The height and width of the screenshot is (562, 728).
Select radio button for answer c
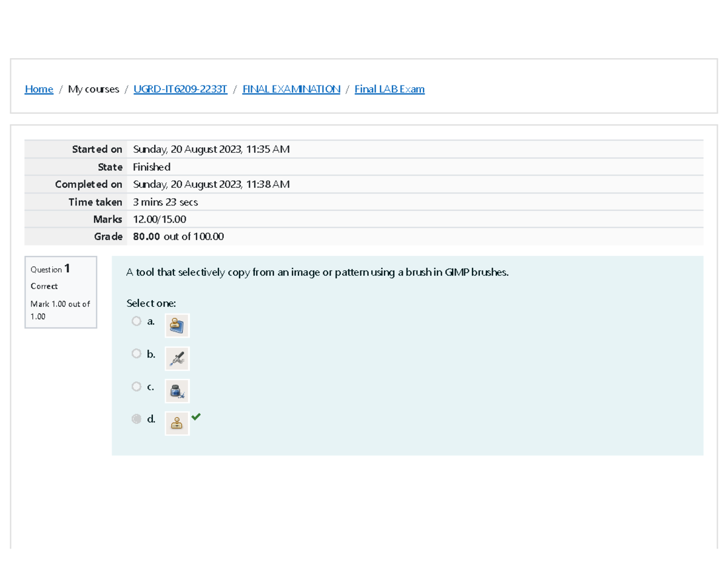pyautogui.click(x=136, y=386)
